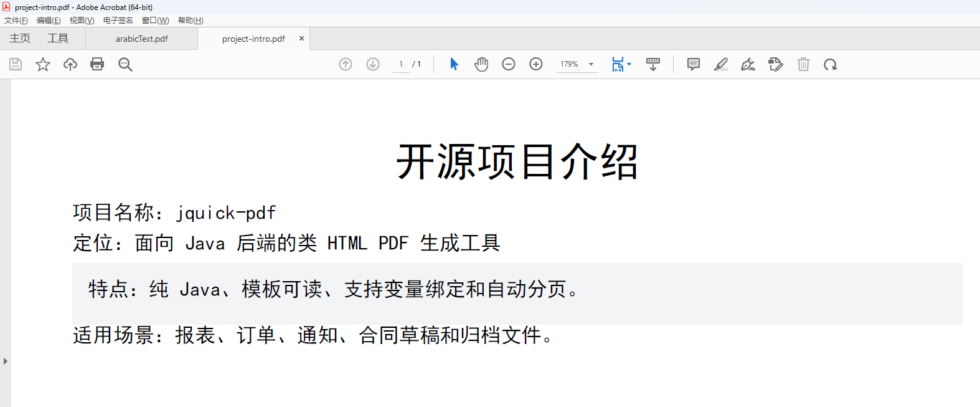Open the zoom level 179% dropdown
980x407 pixels.
[591, 64]
